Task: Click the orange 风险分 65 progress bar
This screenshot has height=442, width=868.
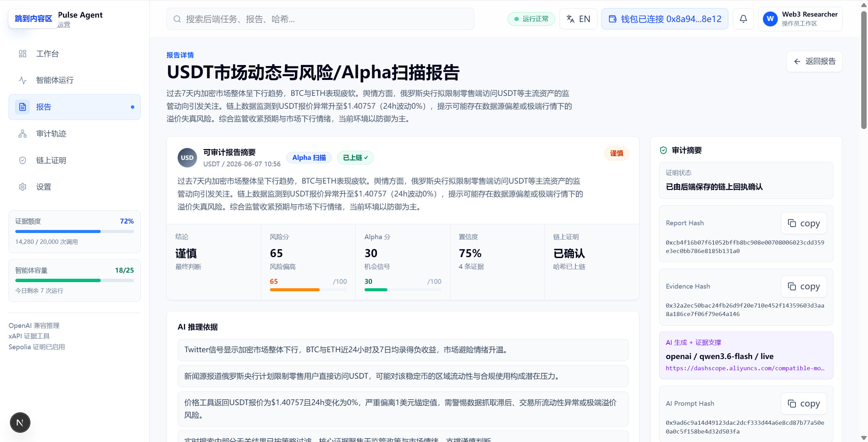Action: [308, 290]
